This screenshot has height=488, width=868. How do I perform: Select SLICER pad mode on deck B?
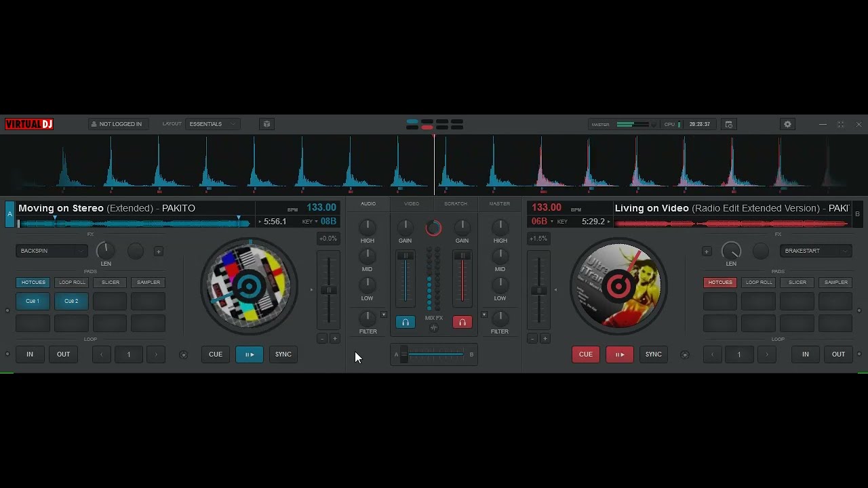[x=797, y=283]
